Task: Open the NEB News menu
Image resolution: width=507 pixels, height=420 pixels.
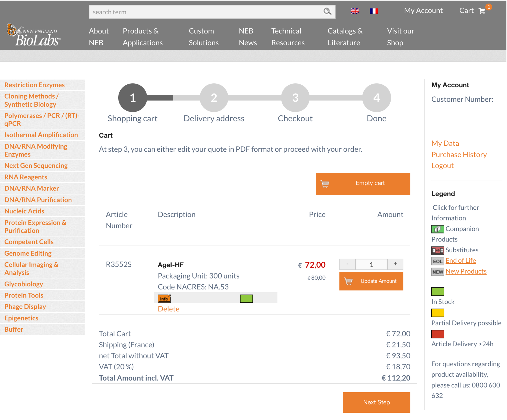Action: tap(248, 37)
